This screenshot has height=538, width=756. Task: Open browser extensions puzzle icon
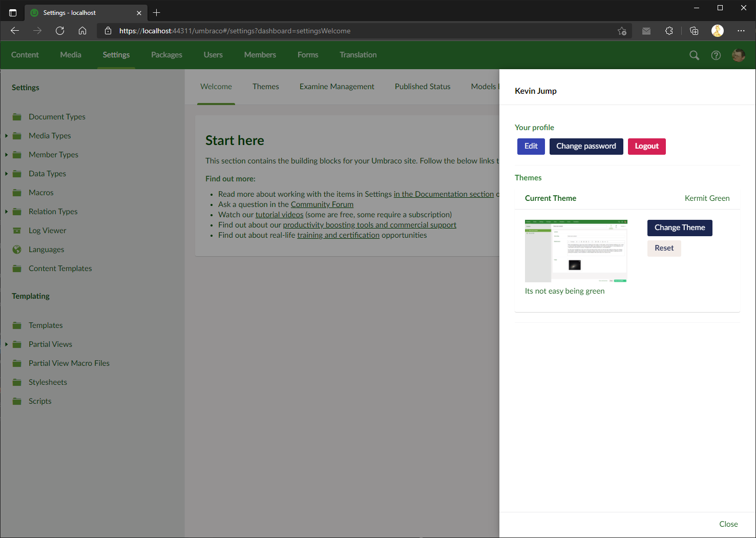click(x=669, y=31)
